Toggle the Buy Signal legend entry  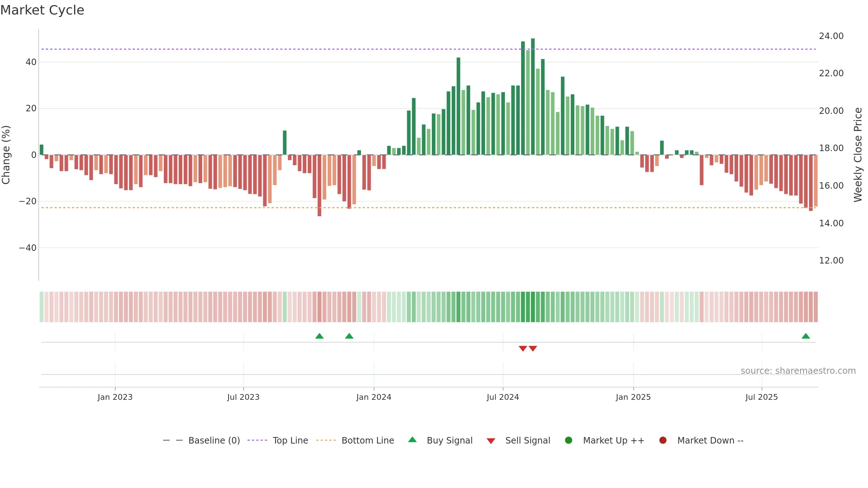coord(440,440)
